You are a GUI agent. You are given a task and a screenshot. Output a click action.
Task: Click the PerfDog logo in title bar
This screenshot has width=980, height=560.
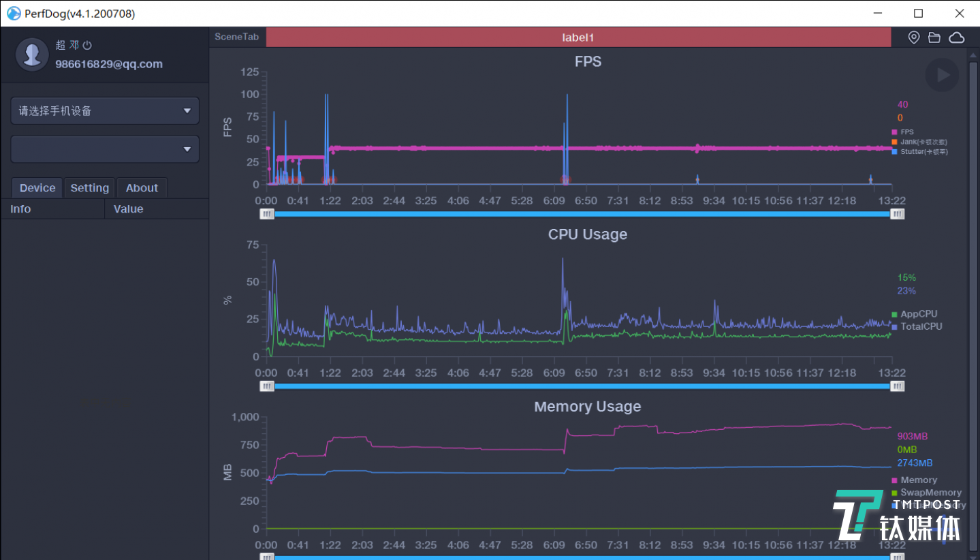coord(13,14)
